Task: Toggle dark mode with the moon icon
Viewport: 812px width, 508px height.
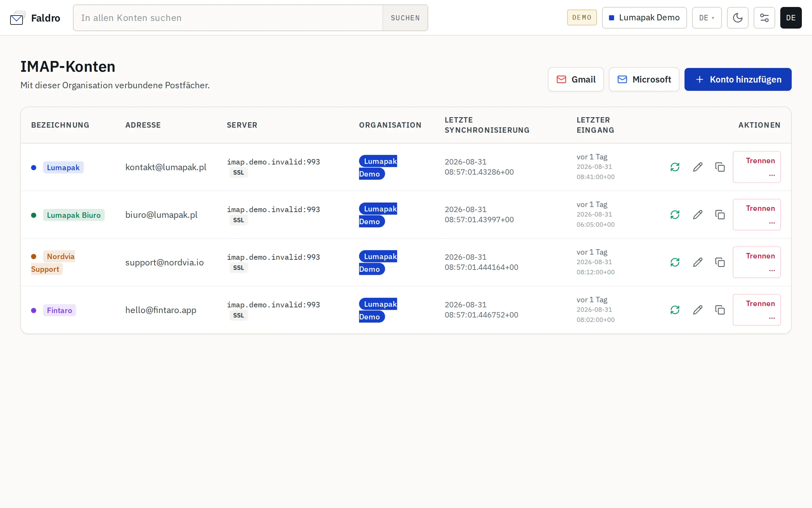Action: pos(737,18)
